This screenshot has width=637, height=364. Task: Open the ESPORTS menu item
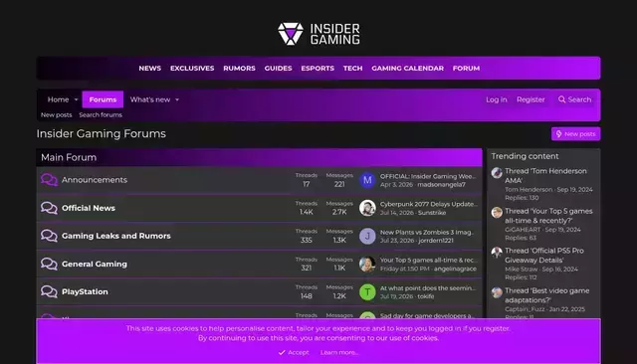tap(318, 69)
